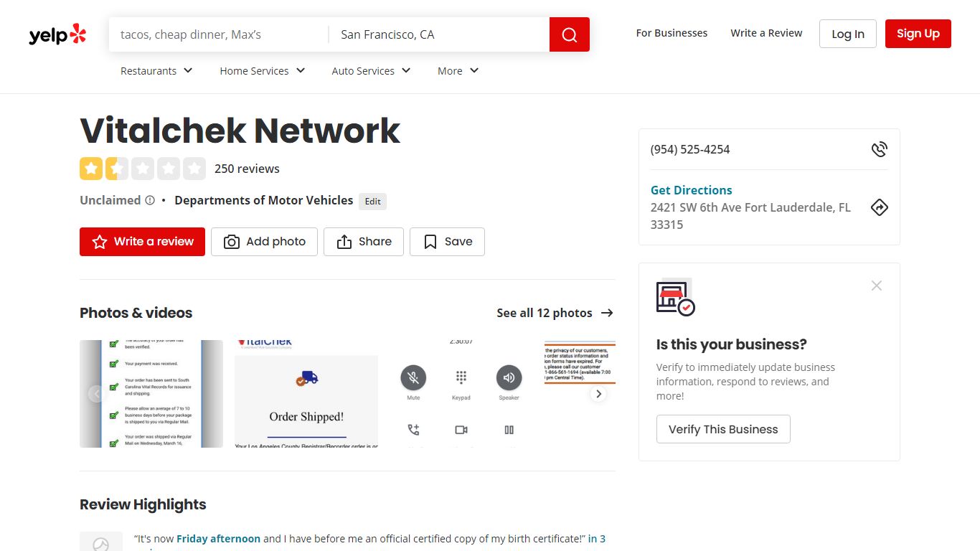Expand the Home Services dropdown menu
This screenshot has height=551, width=980.
coord(263,70)
